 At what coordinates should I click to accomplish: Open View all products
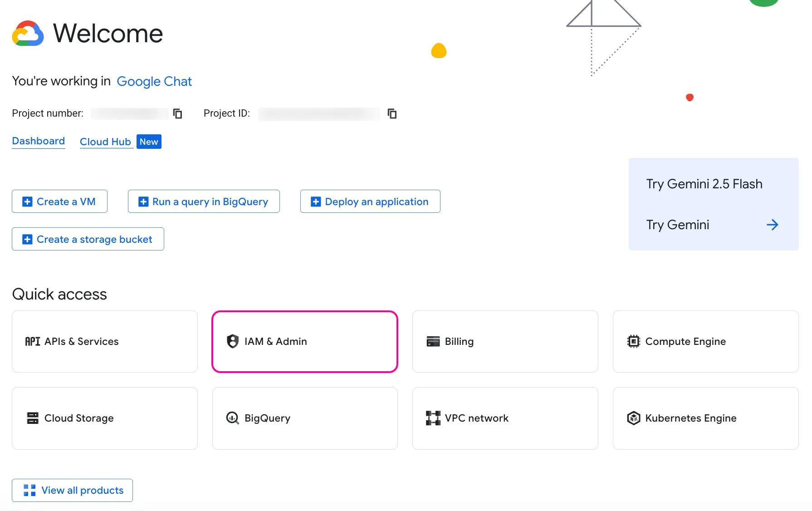click(73, 490)
